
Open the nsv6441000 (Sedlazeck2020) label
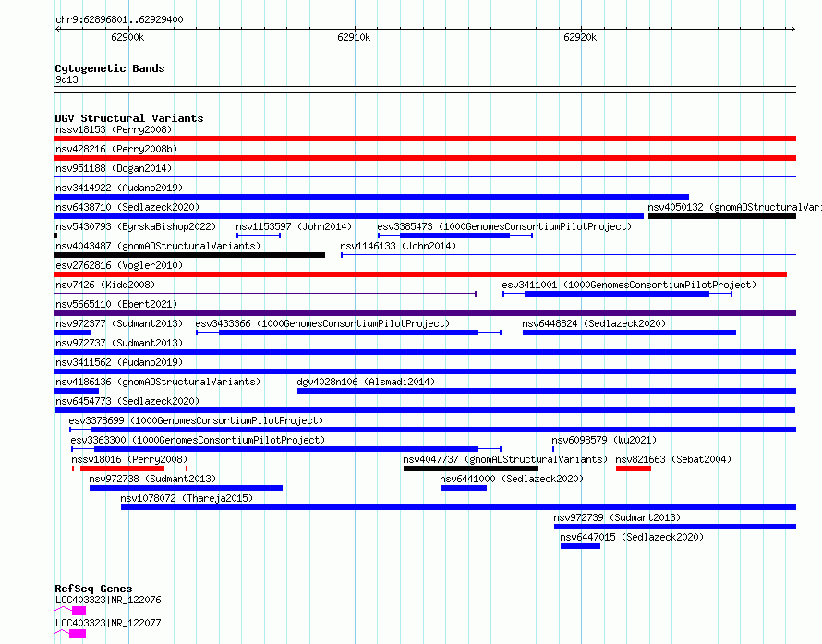click(x=512, y=479)
